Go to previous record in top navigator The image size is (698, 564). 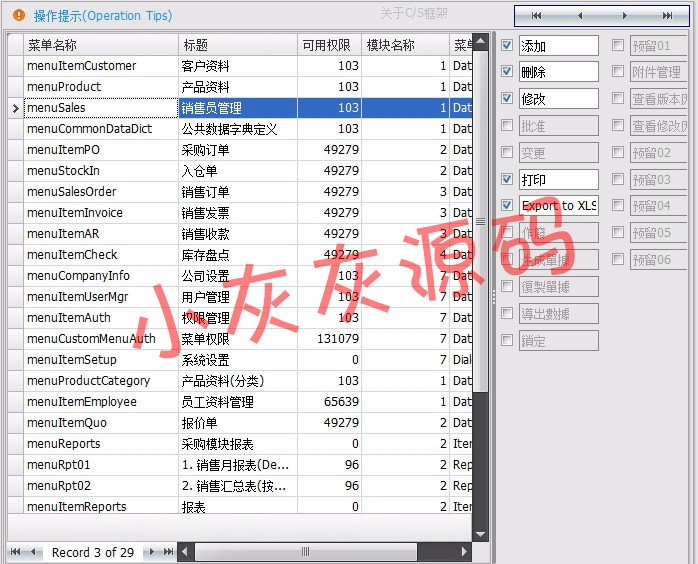[580, 16]
